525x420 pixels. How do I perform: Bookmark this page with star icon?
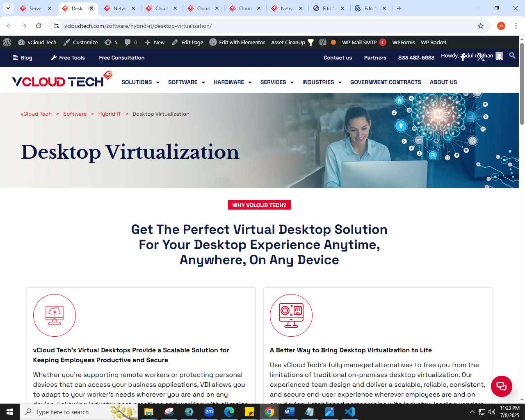pos(481,26)
